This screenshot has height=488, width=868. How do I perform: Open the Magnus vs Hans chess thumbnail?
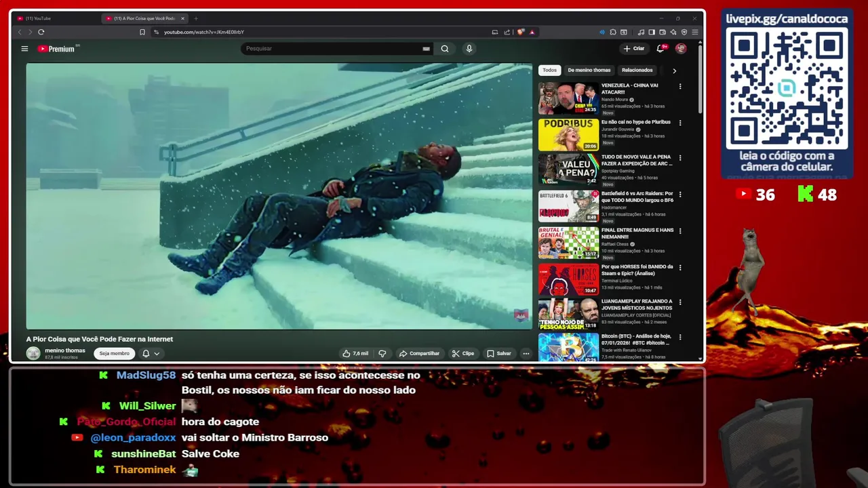(x=568, y=243)
